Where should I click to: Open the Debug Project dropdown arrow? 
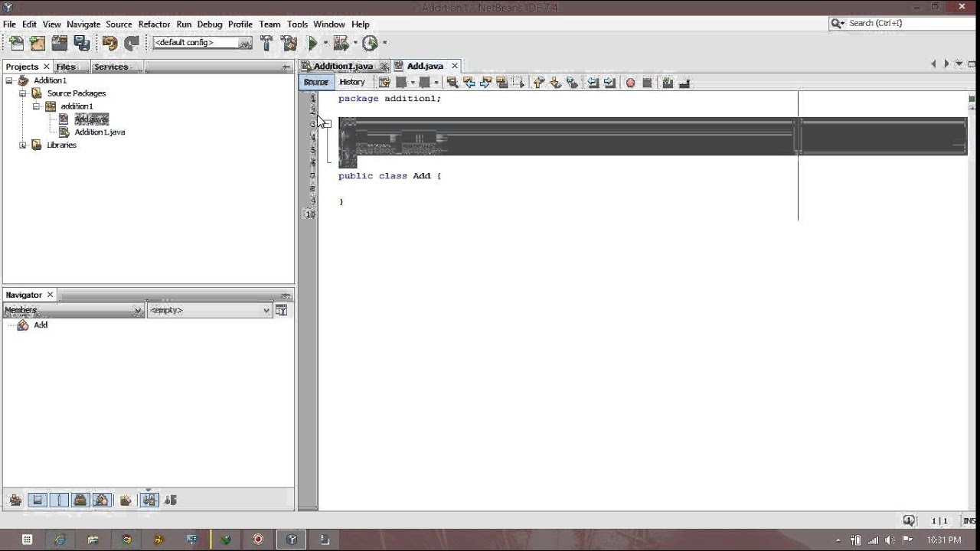[354, 44]
